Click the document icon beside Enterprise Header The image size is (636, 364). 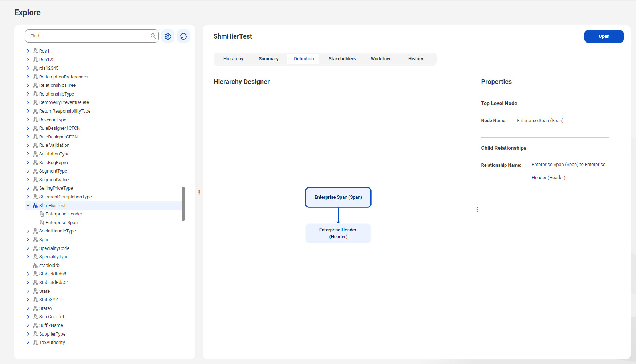(x=42, y=214)
